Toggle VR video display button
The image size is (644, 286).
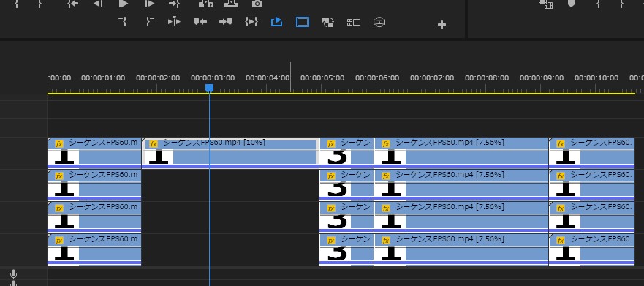point(379,22)
